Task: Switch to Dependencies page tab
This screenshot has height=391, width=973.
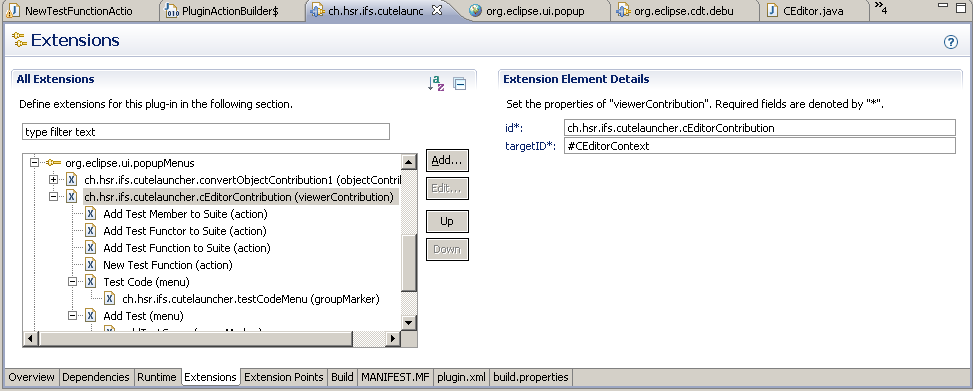Action: [96, 377]
